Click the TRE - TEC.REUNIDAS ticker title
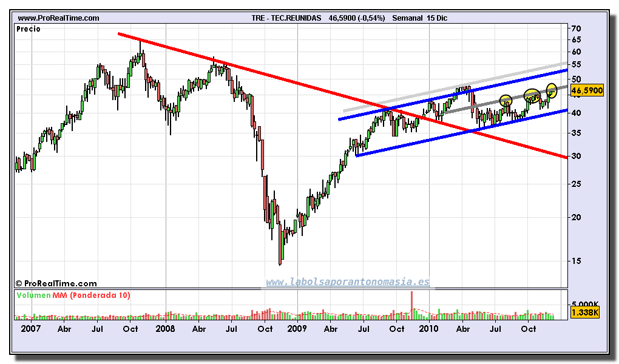Image resolution: width=619 pixels, height=364 pixels. [x=286, y=18]
